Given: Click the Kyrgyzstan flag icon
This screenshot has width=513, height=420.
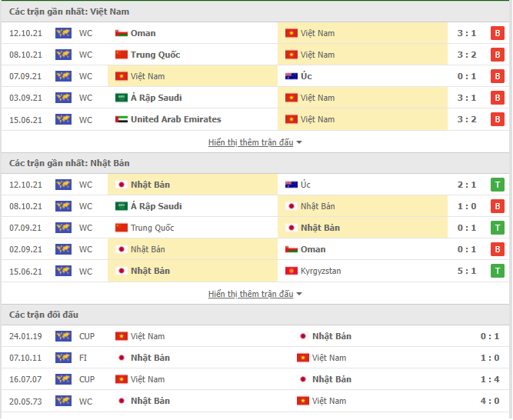Looking at the screenshot, I should pos(291,271).
